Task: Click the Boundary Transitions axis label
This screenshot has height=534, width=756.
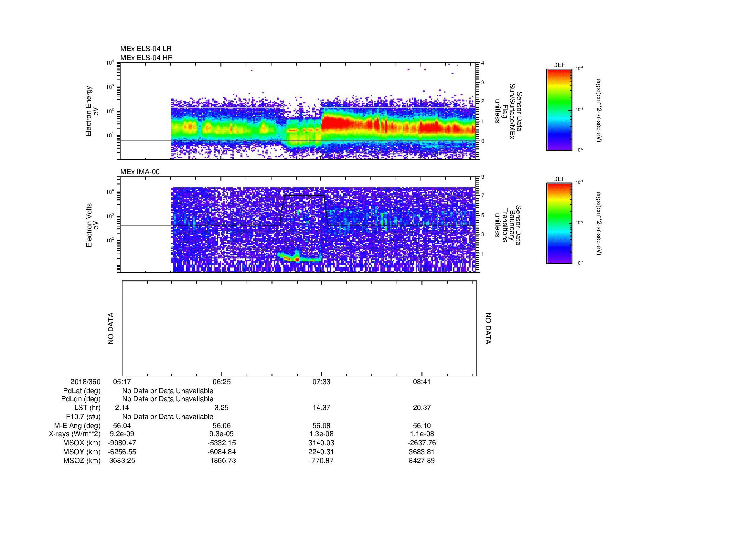Action: tap(508, 225)
